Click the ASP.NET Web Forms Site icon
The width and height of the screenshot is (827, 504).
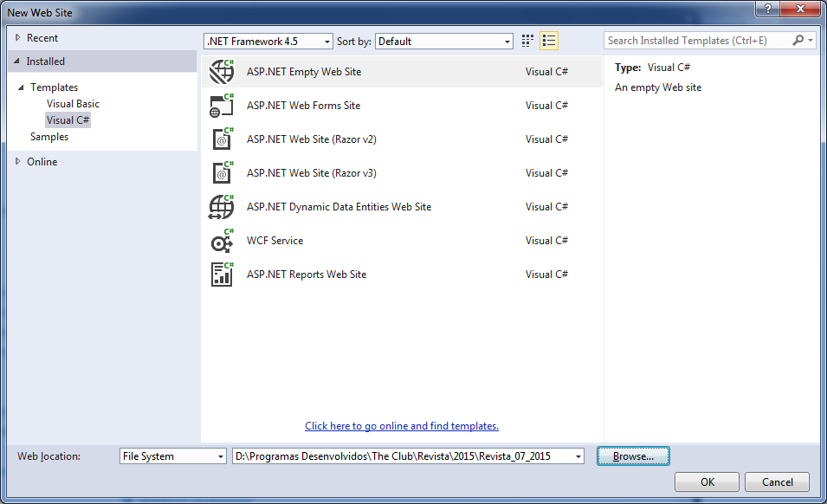(x=222, y=106)
